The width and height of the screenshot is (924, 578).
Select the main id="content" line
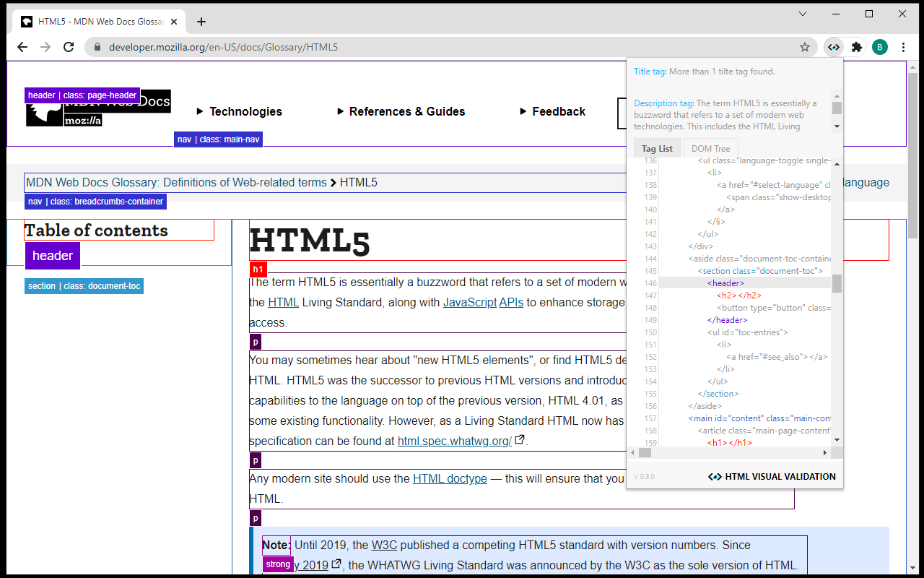point(759,418)
